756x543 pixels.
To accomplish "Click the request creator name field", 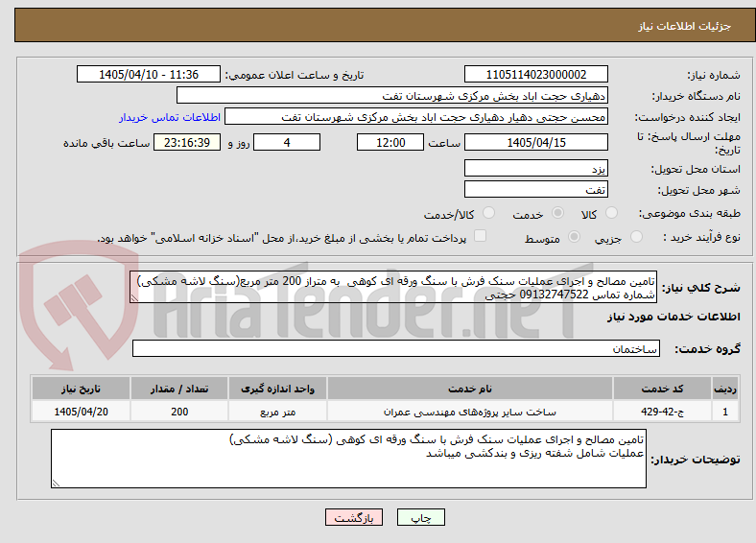I will point(416,117).
